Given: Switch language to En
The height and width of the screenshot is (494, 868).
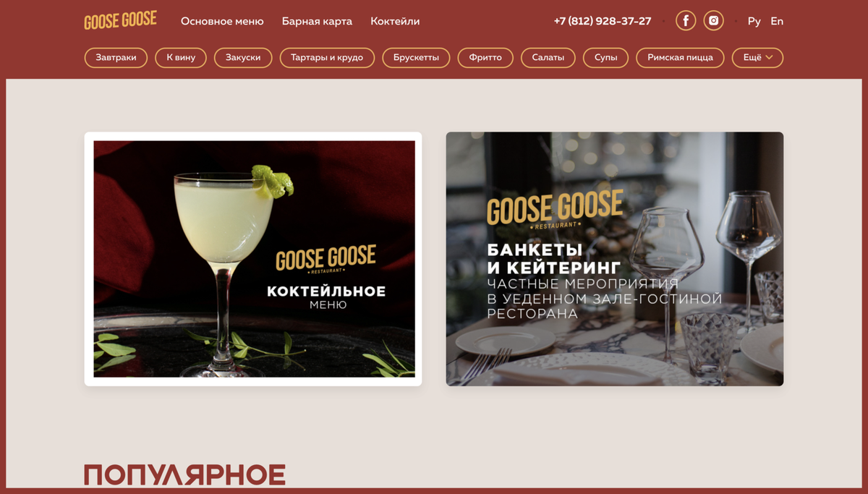Looking at the screenshot, I should 777,21.
